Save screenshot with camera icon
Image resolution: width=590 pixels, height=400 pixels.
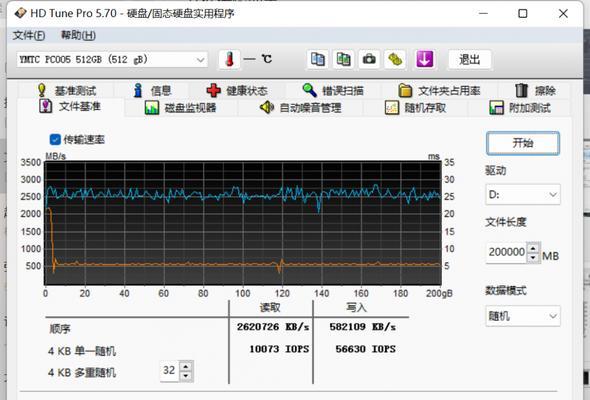click(x=369, y=59)
